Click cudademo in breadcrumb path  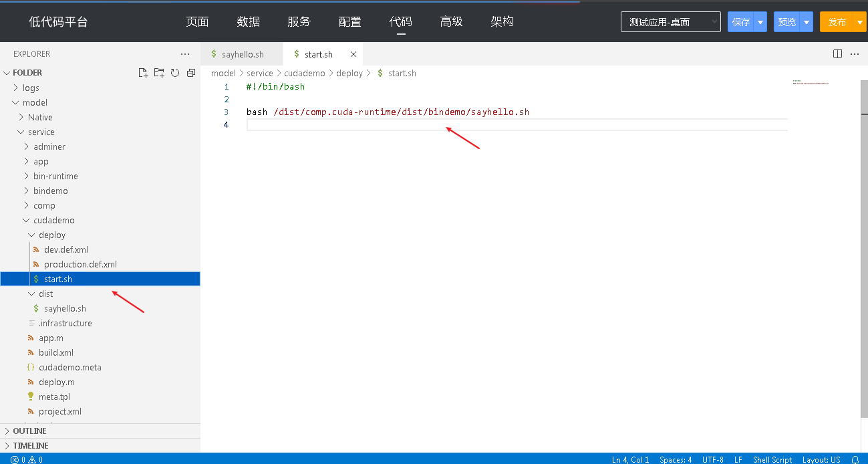pos(305,73)
